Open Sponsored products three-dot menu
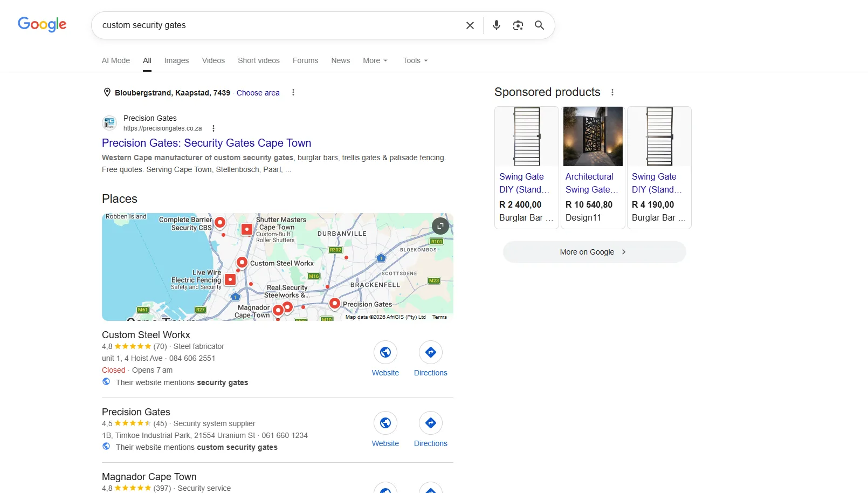 [612, 92]
